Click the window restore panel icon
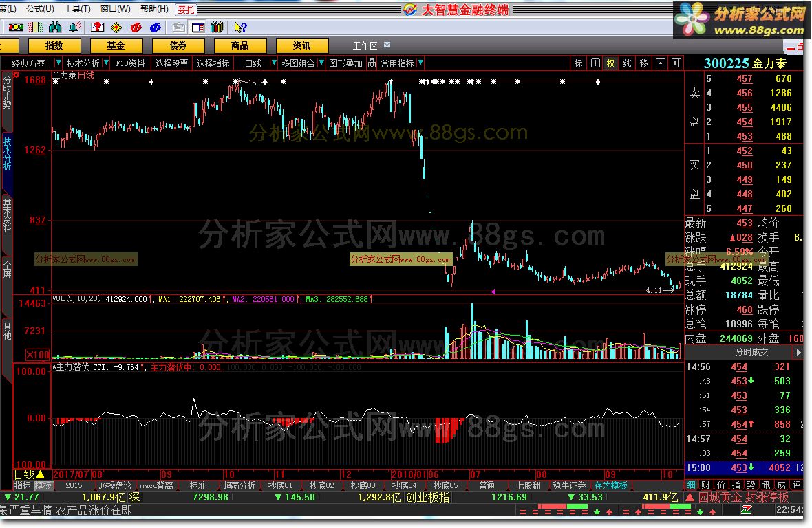The width and height of the screenshot is (812, 528). pyautogui.click(x=661, y=63)
